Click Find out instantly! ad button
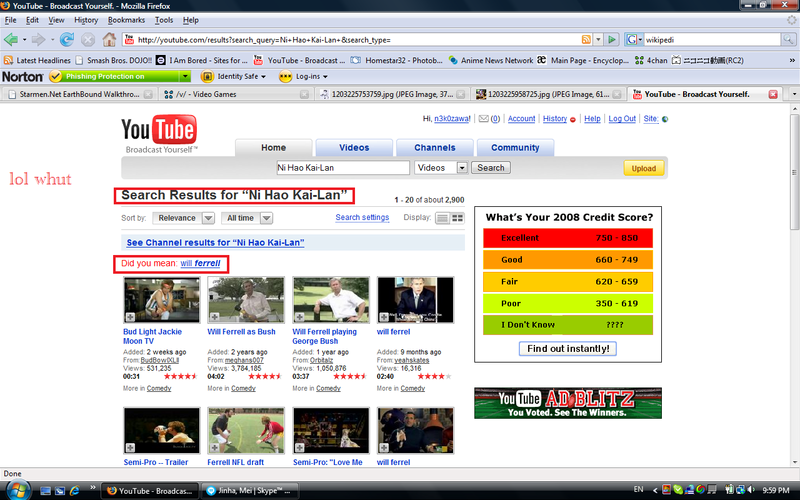The image size is (800, 500). tap(568, 348)
